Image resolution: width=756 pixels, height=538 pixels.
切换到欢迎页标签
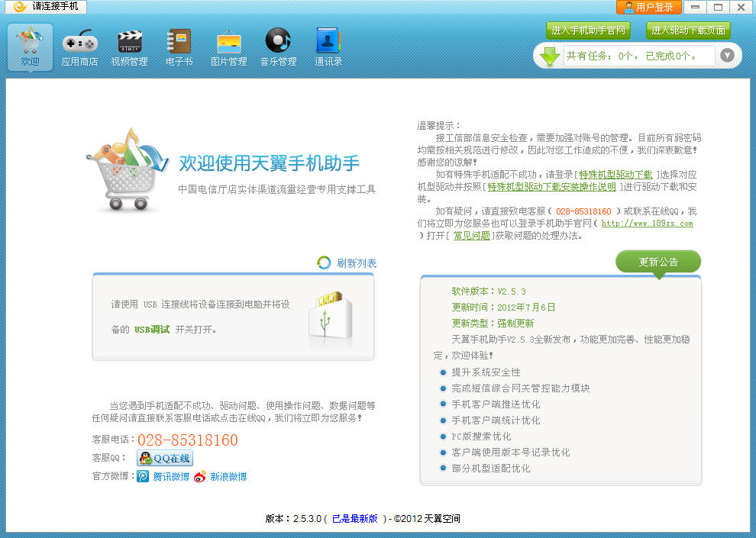tap(30, 46)
